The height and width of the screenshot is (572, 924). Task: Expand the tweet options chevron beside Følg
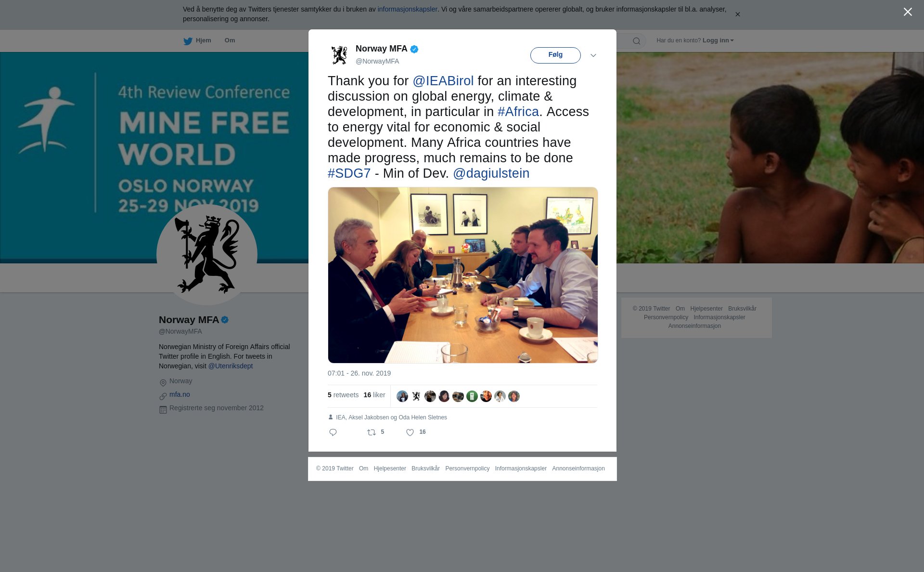click(x=593, y=55)
